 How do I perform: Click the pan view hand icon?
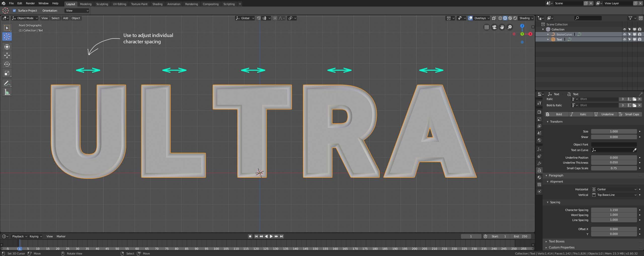[502, 27]
